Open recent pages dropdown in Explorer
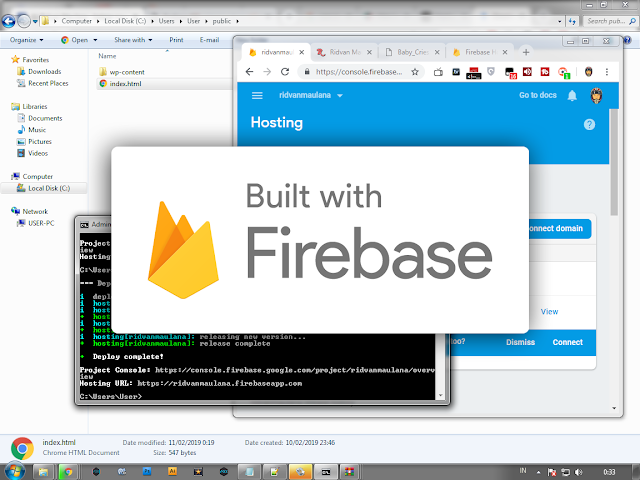The image size is (640, 480). pyautogui.click(x=35, y=21)
